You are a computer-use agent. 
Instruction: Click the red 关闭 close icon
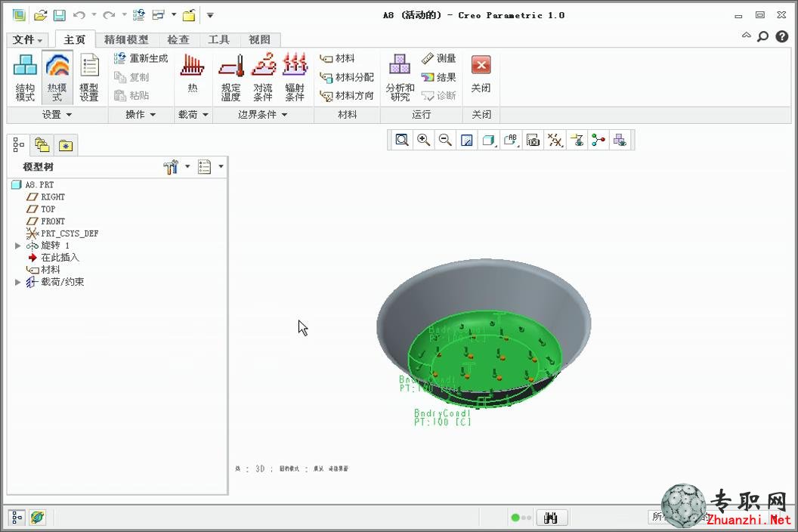481,74
